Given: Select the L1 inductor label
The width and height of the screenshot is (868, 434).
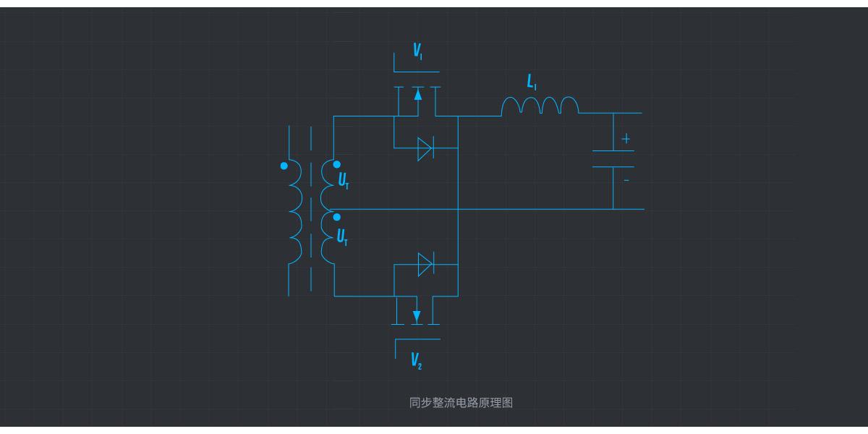Looking at the screenshot, I should pos(531,83).
